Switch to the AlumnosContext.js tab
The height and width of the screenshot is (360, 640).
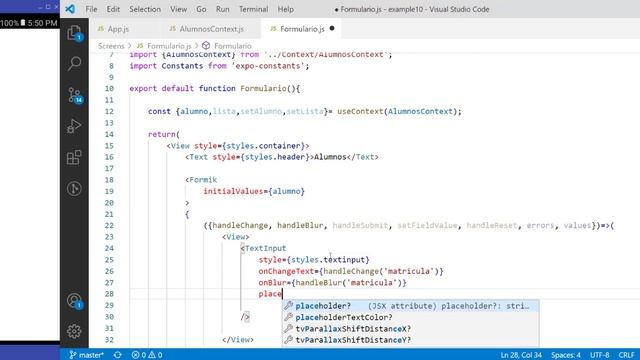point(211,29)
